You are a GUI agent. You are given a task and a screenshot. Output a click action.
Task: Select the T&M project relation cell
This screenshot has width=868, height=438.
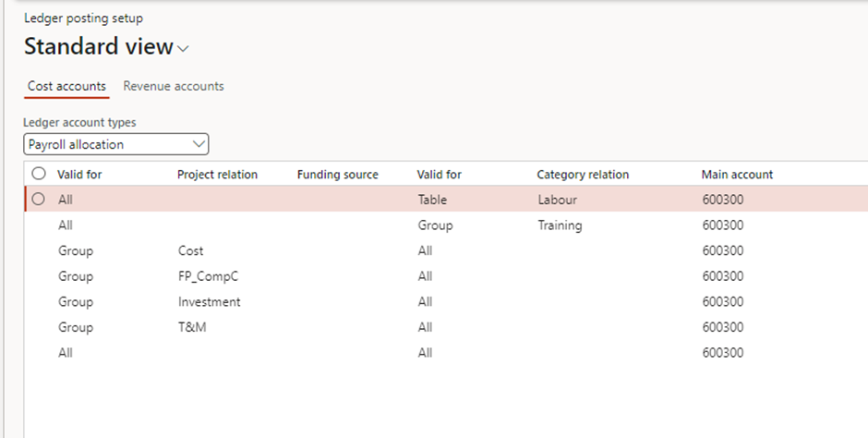192,327
